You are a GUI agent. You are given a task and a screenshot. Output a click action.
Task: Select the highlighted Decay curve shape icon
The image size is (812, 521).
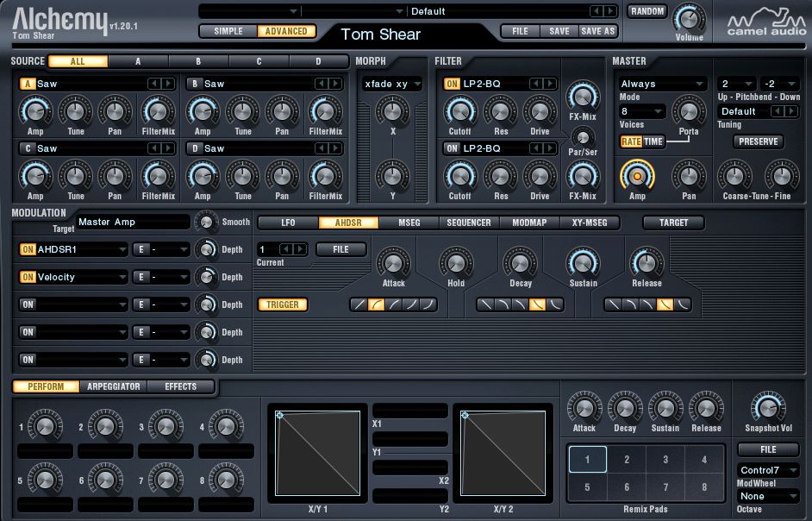536,304
